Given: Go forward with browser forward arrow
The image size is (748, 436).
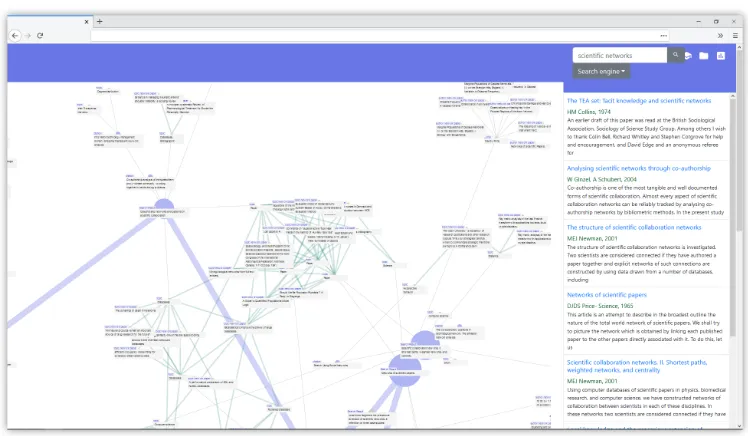Looking at the screenshot, I should 28,35.
